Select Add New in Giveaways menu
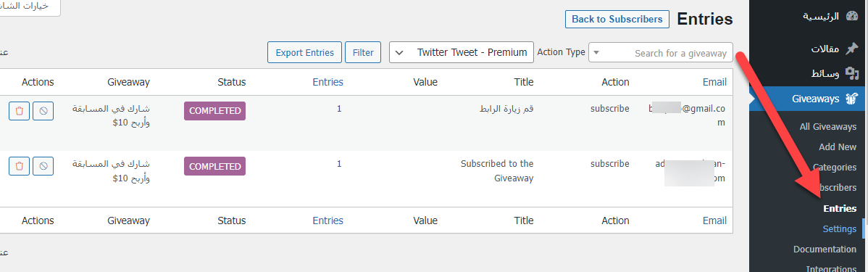 837,147
